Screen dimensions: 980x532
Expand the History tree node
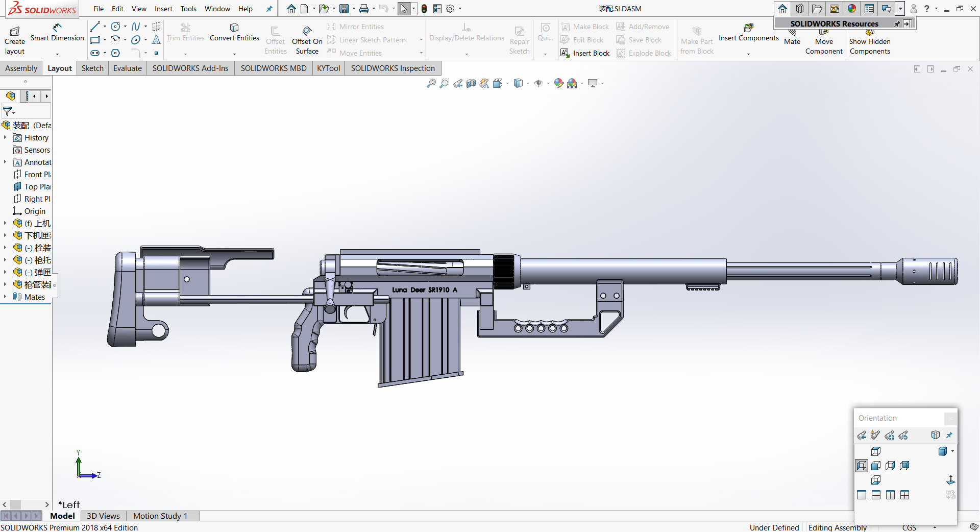5,137
